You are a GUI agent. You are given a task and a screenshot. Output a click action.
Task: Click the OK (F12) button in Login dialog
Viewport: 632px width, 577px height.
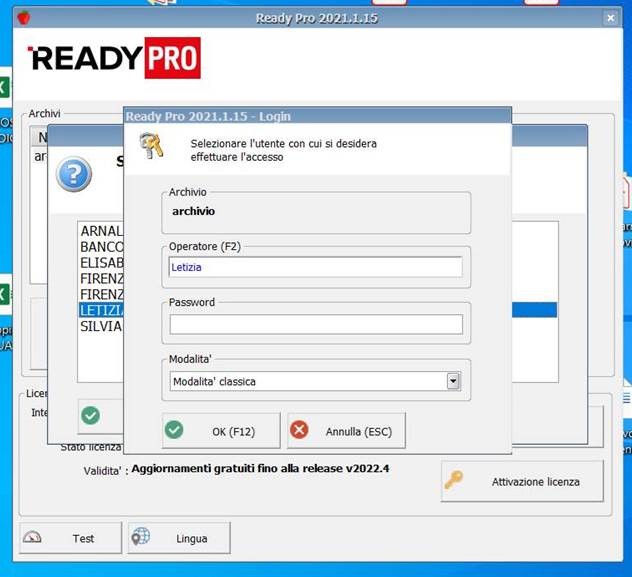(221, 431)
